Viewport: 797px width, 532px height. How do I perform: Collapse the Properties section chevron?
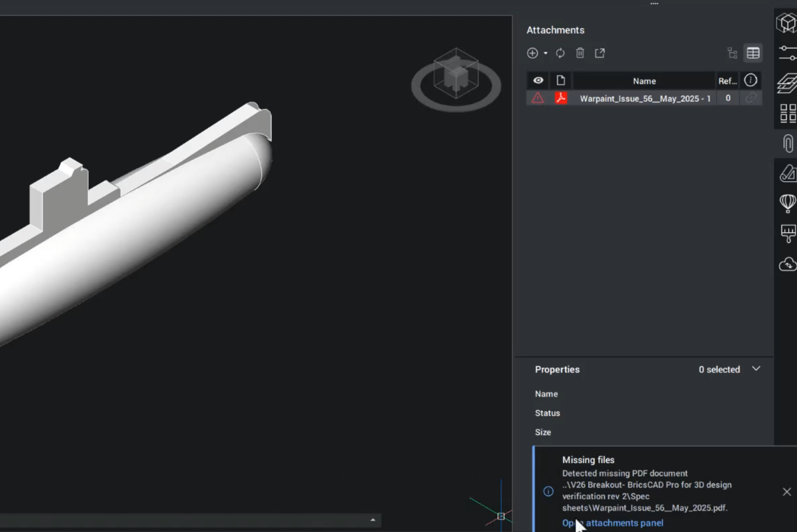click(756, 369)
